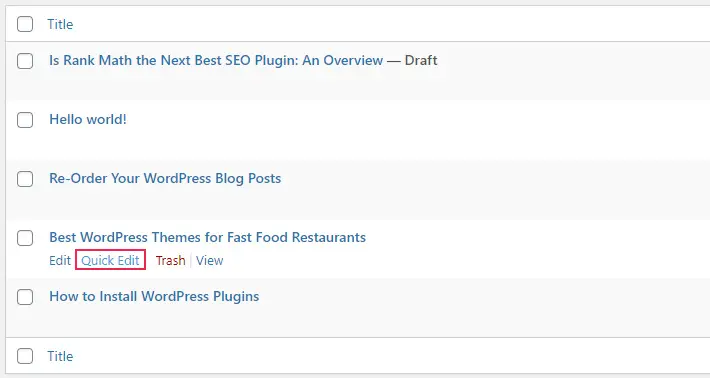
Task: Check How to Install WordPress Plugins box
Action: 25,297
